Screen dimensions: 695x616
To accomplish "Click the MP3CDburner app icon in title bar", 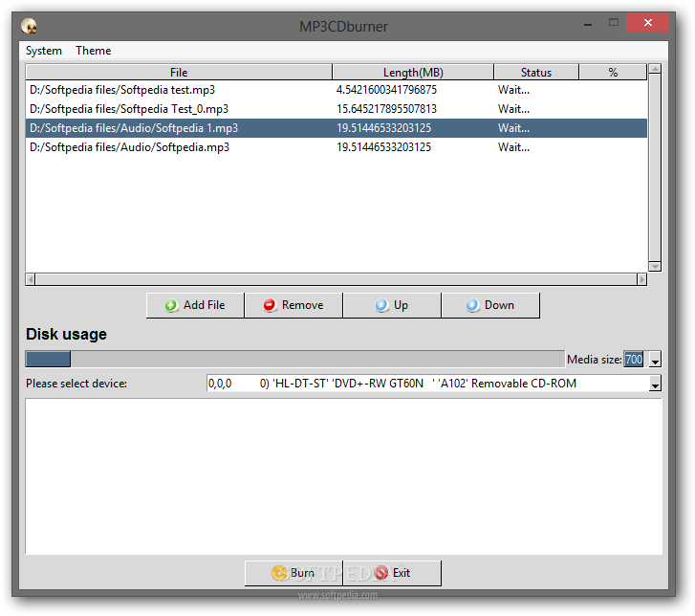I will 29,26.
